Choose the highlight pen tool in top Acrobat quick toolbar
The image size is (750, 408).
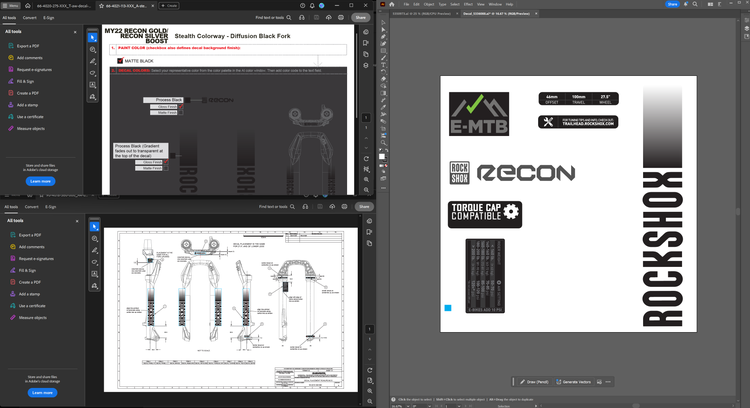[93, 61]
